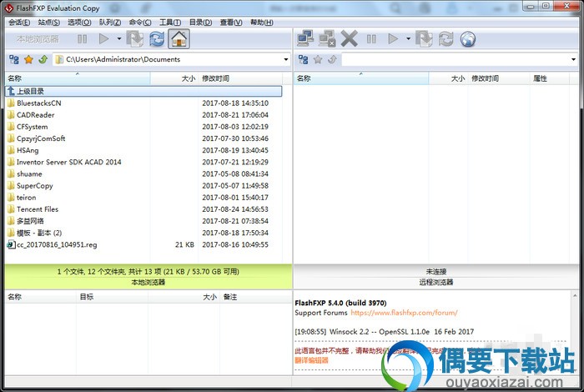
Task: Open the local transfer dropdown arrow
Action: click(x=119, y=38)
